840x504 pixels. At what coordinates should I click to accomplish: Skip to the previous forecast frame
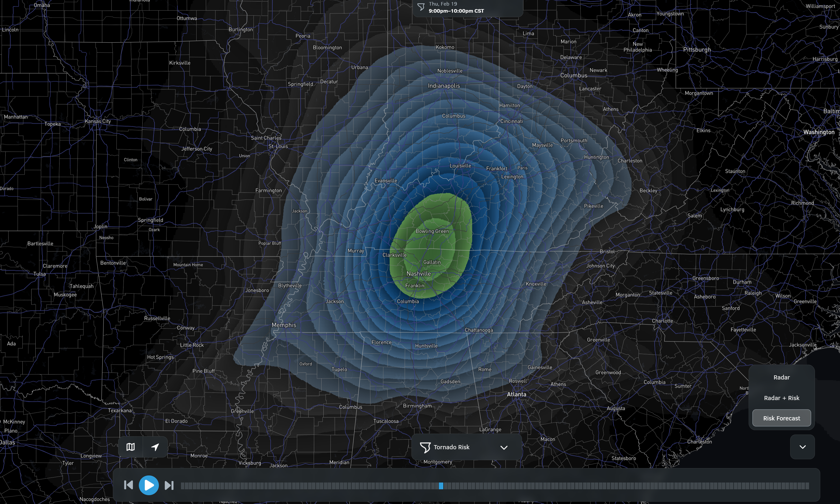(x=129, y=485)
